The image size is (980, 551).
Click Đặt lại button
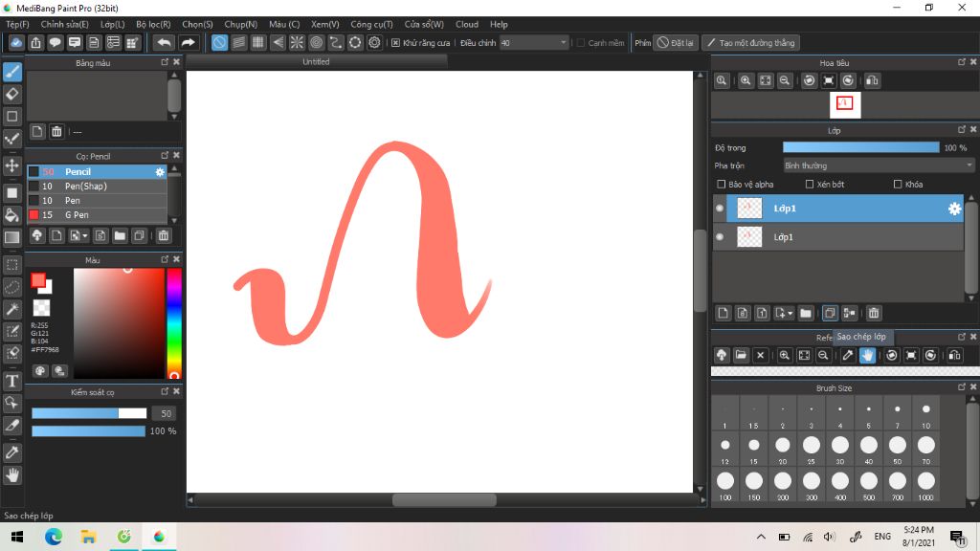tap(675, 42)
